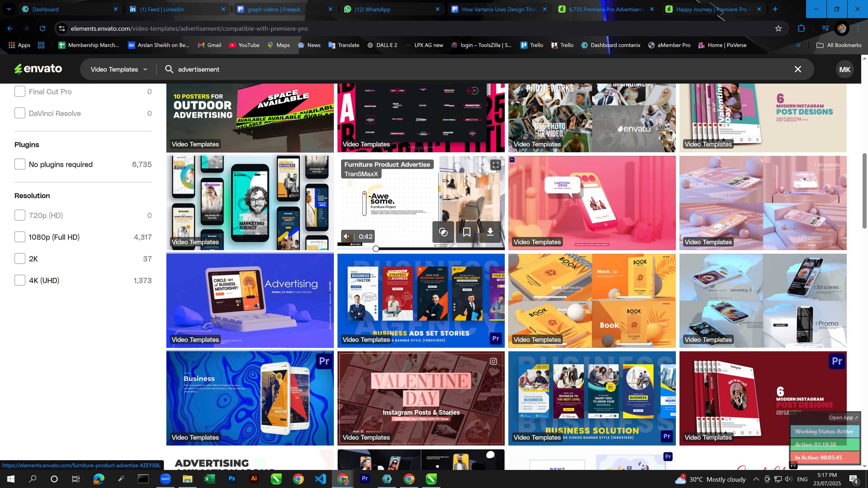View site information icon in address bar
This screenshot has height=488, width=868.
tap(62, 29)
